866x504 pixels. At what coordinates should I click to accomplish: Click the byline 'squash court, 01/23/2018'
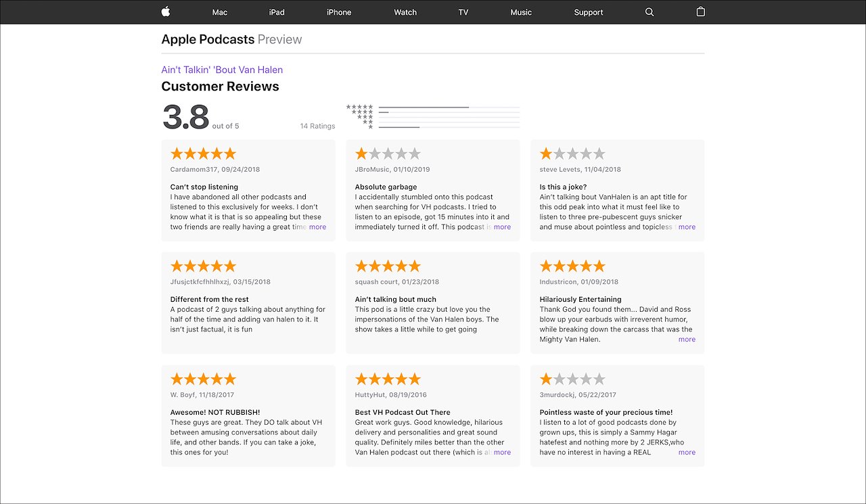397,282
